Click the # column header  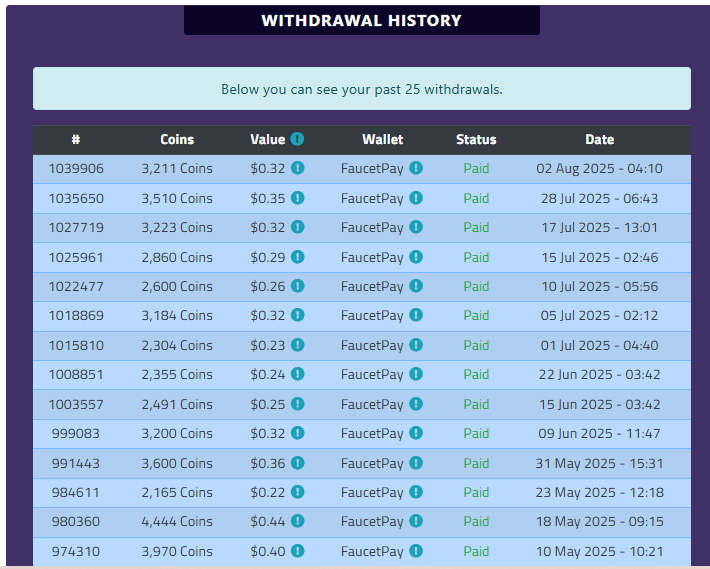click(x=76, y=139)
